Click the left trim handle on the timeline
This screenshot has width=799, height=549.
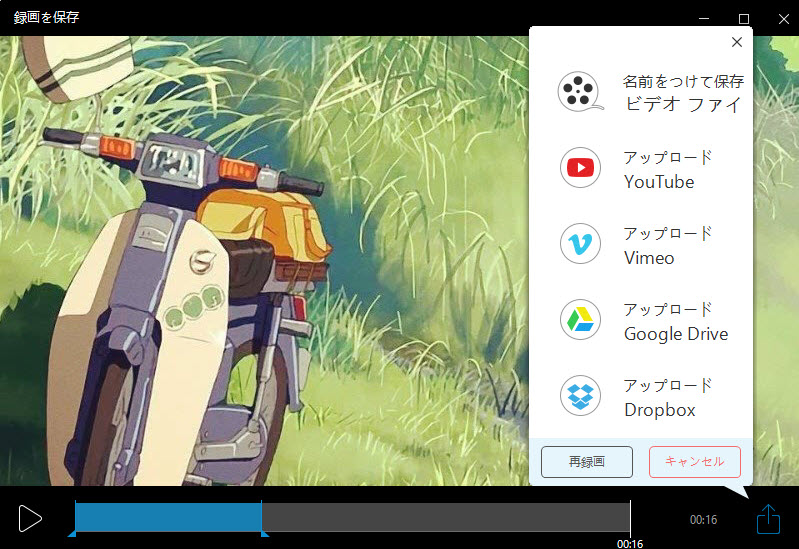pyautogui.click(x=73, y=532)
